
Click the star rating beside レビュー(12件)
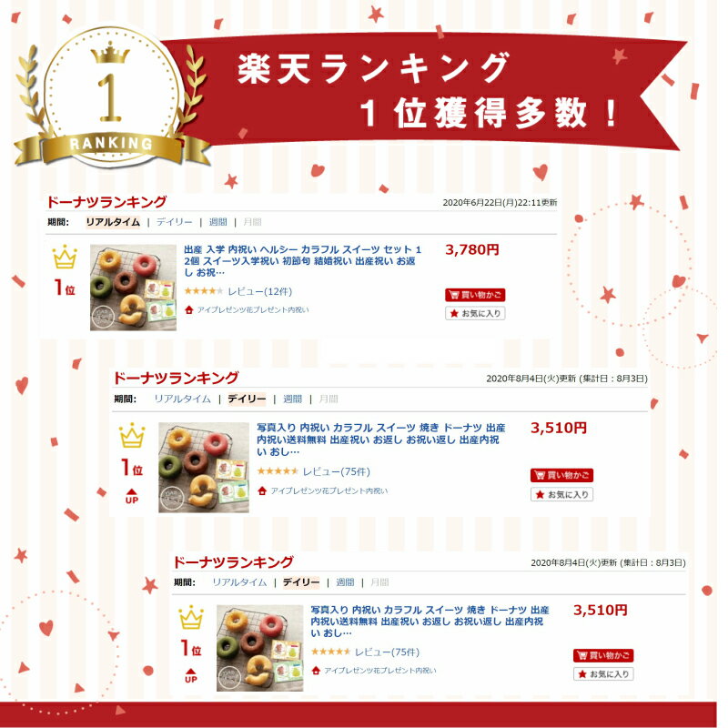203,291
